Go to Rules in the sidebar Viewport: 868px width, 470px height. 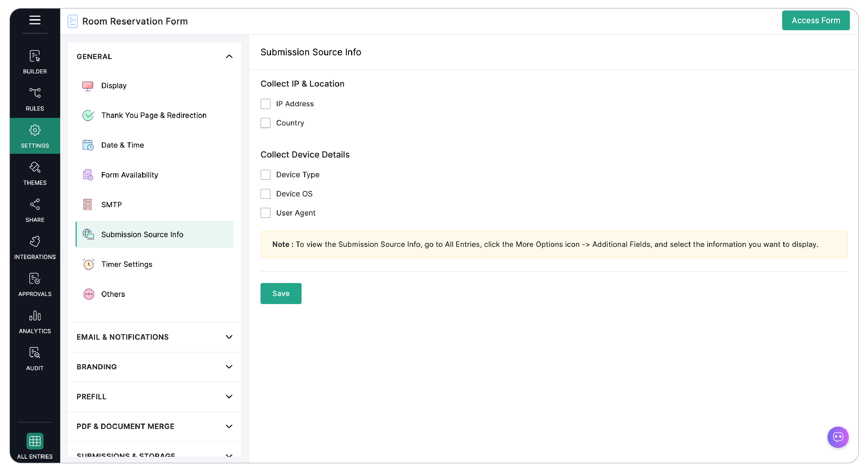click(x=35, y=99)
